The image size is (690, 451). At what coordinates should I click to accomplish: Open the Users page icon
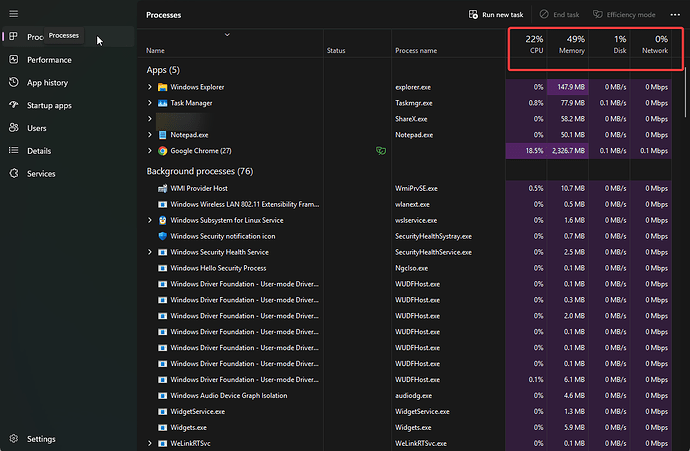[x=14, y=128]
